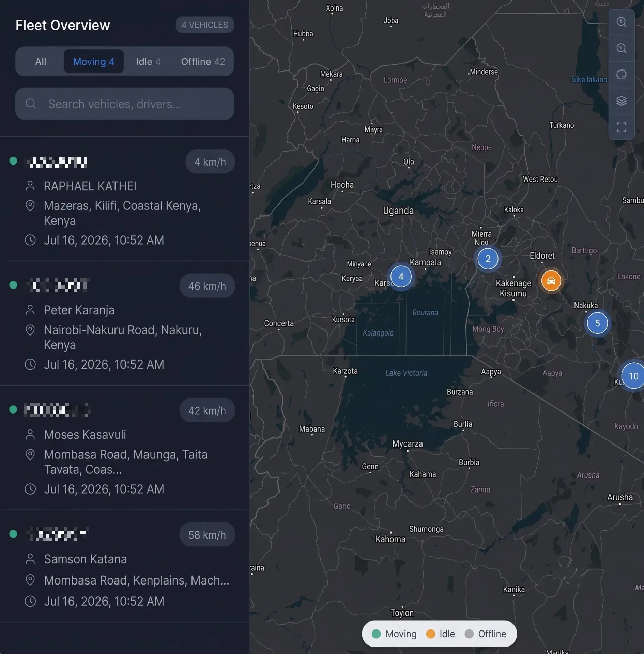The height and width of the screenshot is (654, 644).
Task: Click the Fleet Overview heading
Action: pos(63,25)
